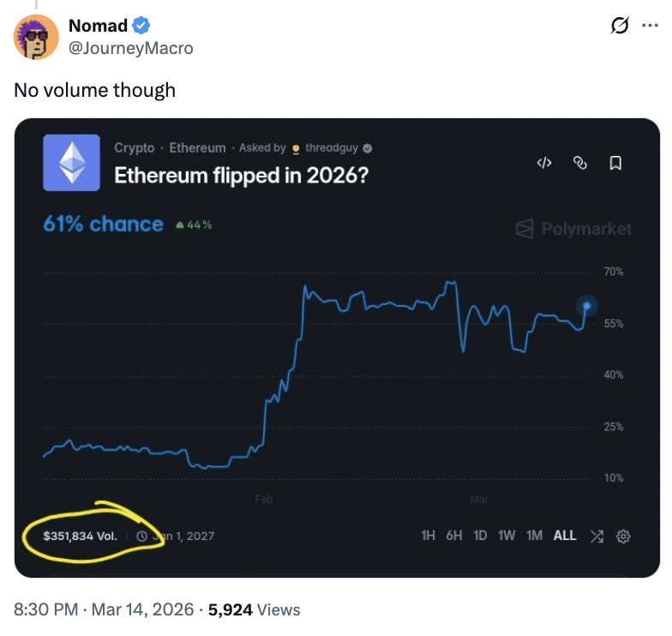Click the Ethereum logo in the card
The width and height of the screenshot is (672, 636).
(72, 162)
